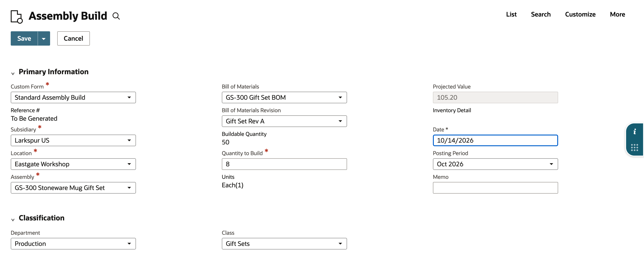Click the search magnifier beside Assembly Build title

(x=116, y=16)
